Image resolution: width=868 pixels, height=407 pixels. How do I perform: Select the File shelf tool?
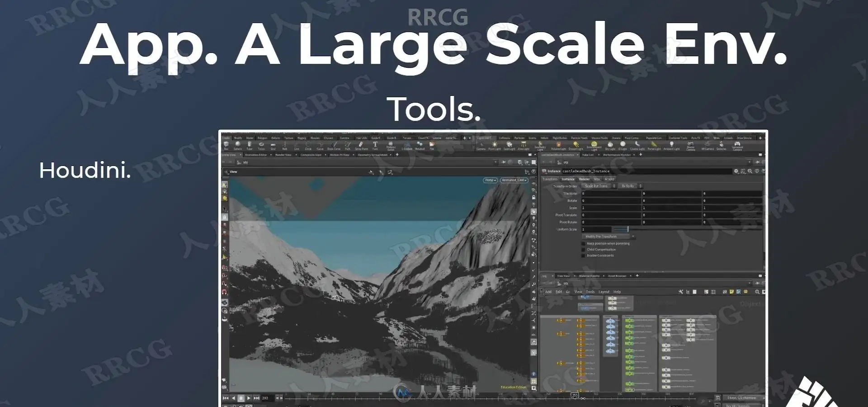click(x=432, y=146)
